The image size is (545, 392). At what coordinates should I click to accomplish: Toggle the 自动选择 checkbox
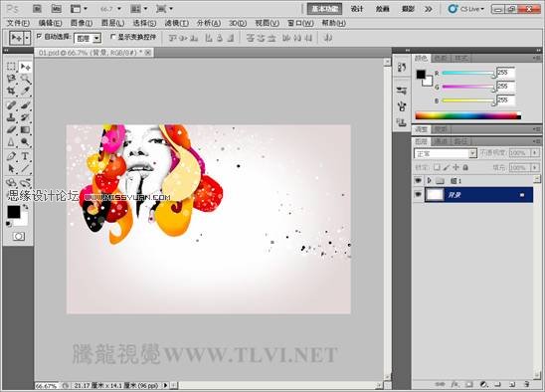point(39,36)
